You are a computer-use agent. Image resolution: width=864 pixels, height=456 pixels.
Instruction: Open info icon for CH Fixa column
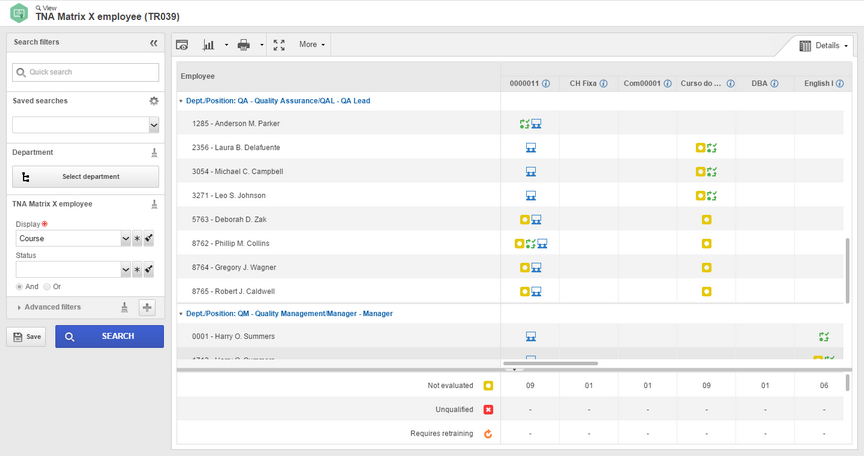(604, 84)
